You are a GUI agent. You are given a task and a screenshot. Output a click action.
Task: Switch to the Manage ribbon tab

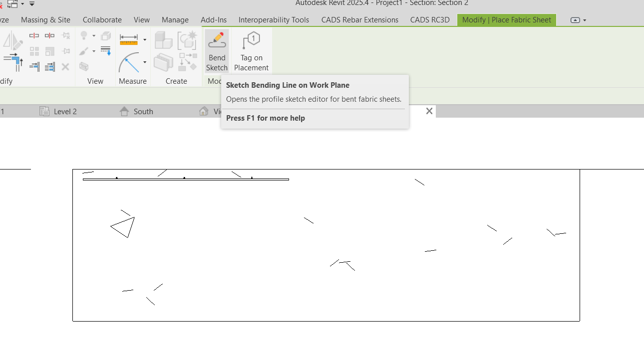pyautogui.click(x=175, y=20)
